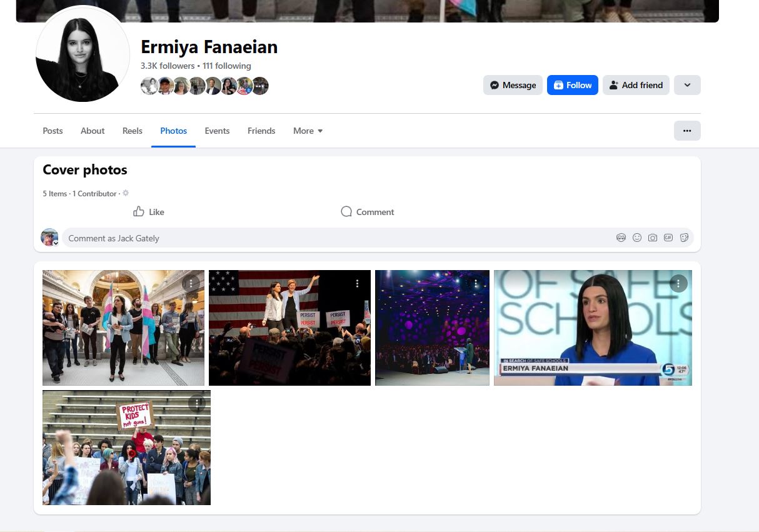Viewport: 759px width, 532px height.
Task: Expand the chevron dropdown next to Add friend
Action: pos(687,85)
